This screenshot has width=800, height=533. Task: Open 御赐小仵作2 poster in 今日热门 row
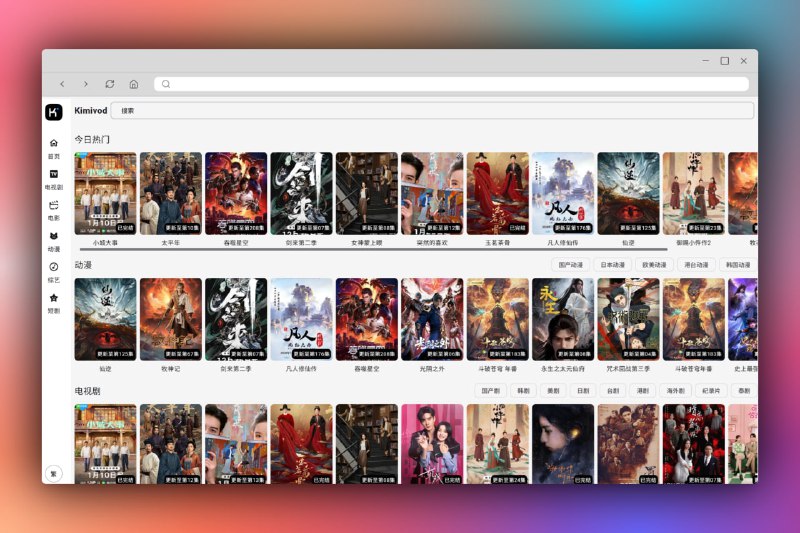tap(694, 193)
